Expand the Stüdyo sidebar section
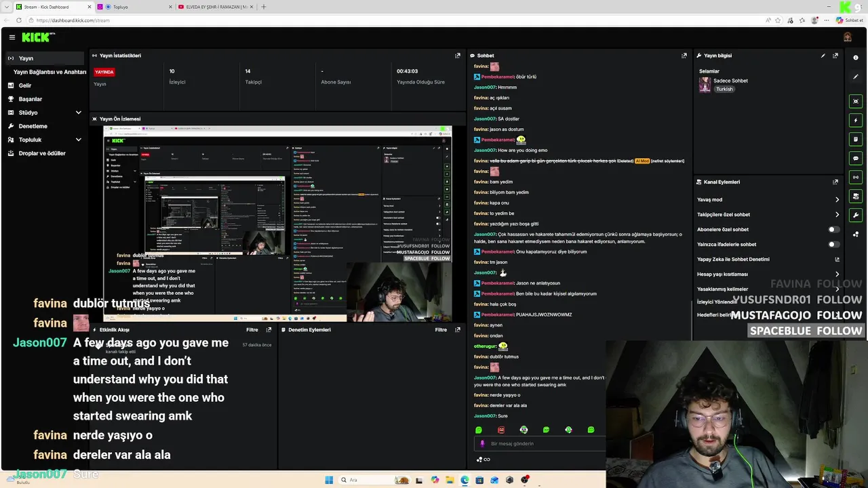The width and height of the screenshot is (868, 488). tap(79, 113)
